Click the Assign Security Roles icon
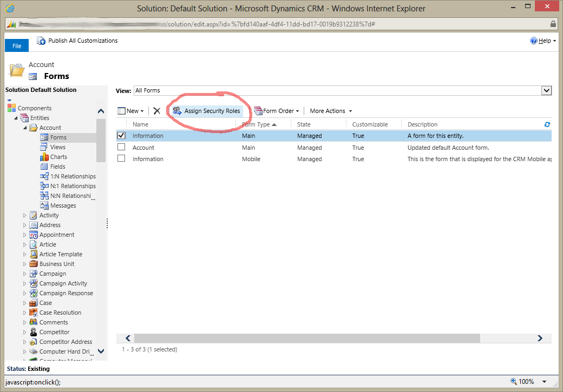Screen dimensions: 563x392 click(x=177, y=111)
